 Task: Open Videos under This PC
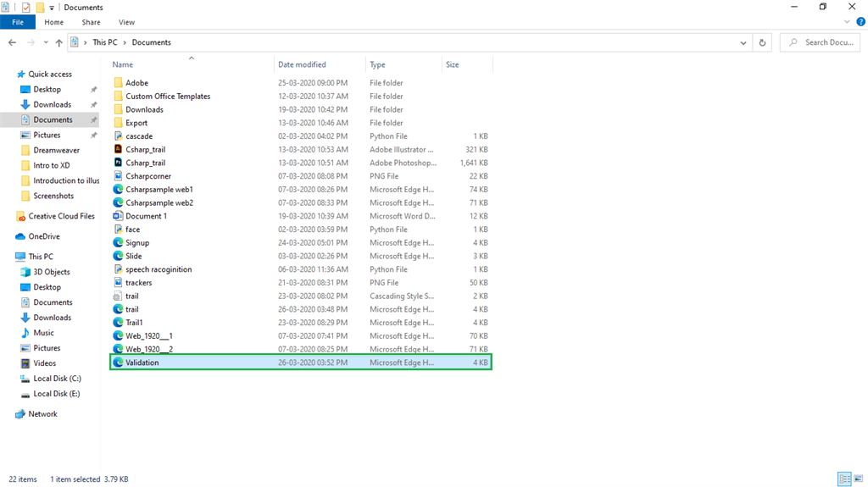tap(44, 363)
